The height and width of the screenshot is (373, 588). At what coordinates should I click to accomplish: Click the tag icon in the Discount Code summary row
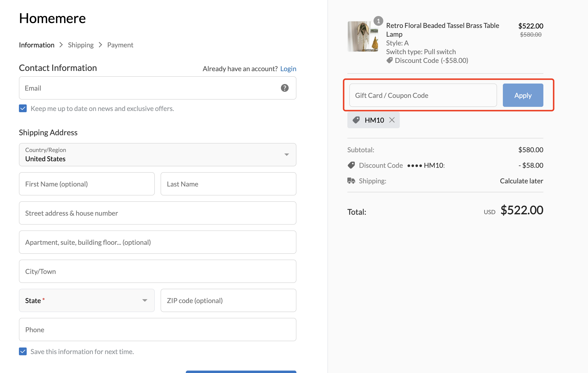point(351,165)
